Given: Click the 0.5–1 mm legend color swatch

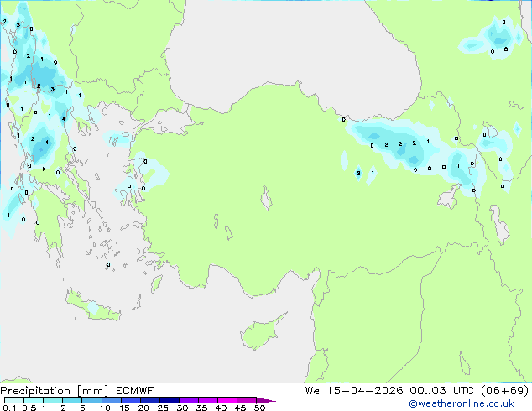Looking at the screenshot, I should (x=34, y=400).
